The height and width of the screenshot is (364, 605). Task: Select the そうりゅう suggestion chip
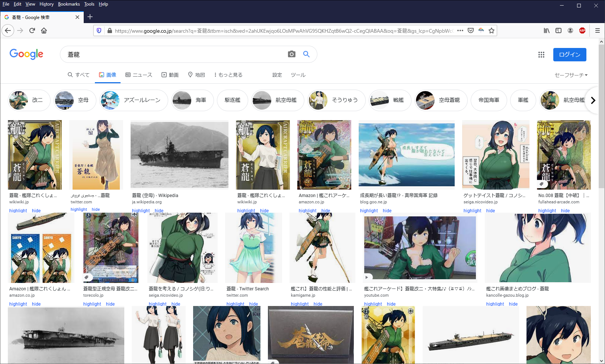pyautogui.click(x=337, y=100)
